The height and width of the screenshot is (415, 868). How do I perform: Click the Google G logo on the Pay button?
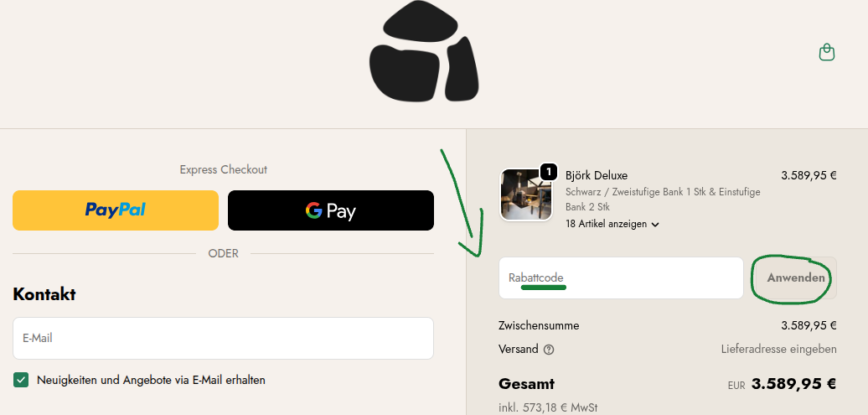(313, 210)
